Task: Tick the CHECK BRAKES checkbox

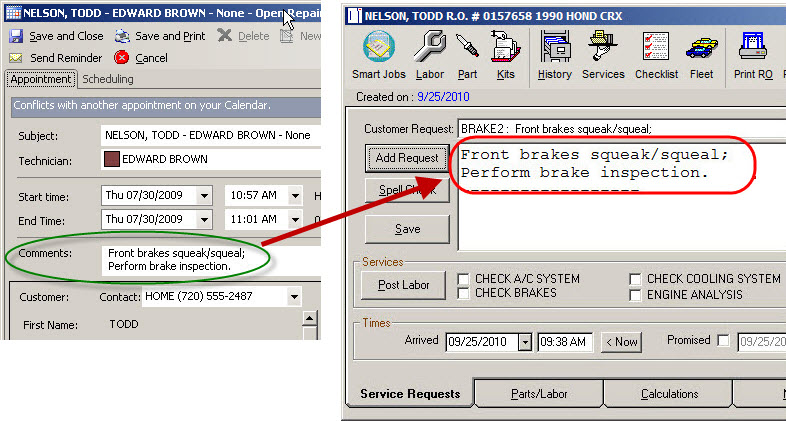Action: coord(464,294)
